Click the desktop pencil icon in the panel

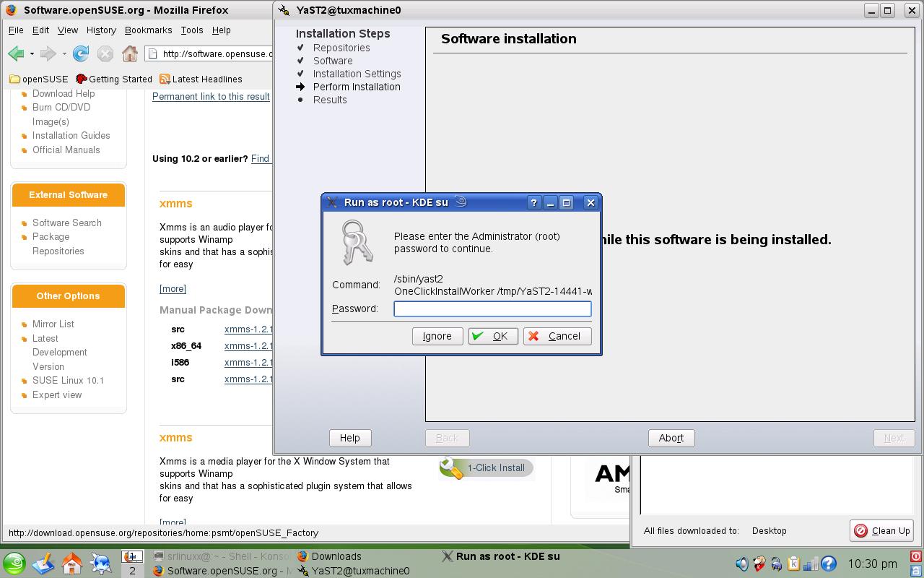[x=43, y=564]
